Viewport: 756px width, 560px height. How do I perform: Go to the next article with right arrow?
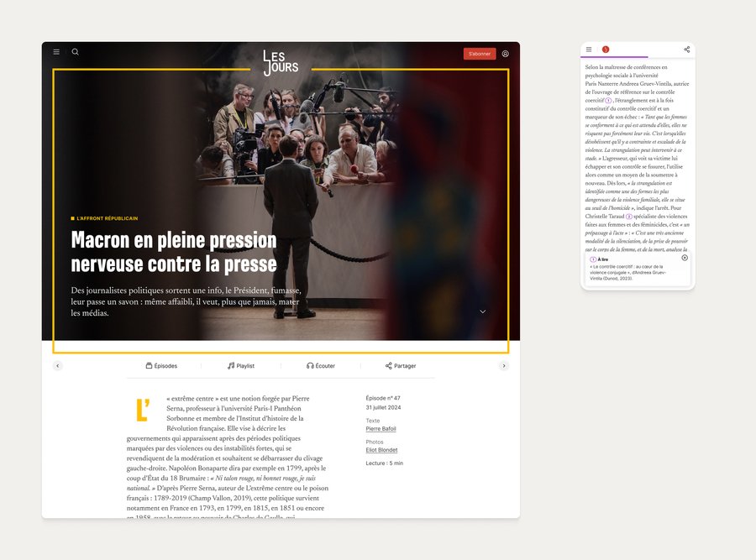point(504,366)
